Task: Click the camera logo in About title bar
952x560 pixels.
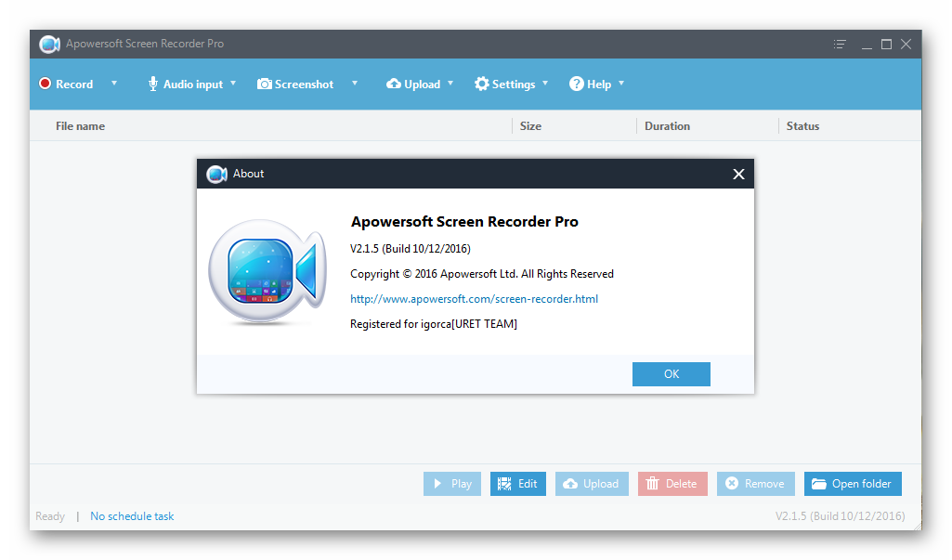Action: (x=216, y=175)
